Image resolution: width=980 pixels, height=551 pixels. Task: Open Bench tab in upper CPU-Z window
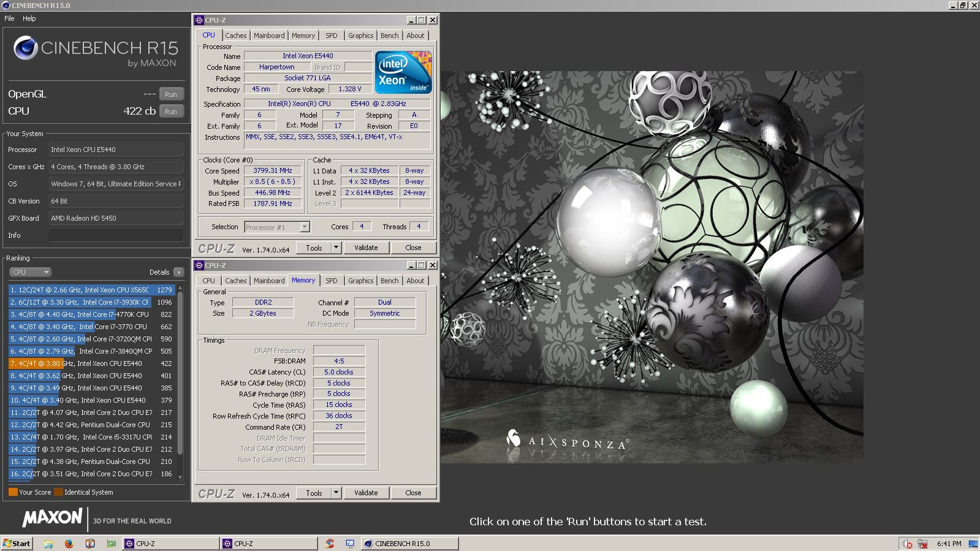[389, 36]
